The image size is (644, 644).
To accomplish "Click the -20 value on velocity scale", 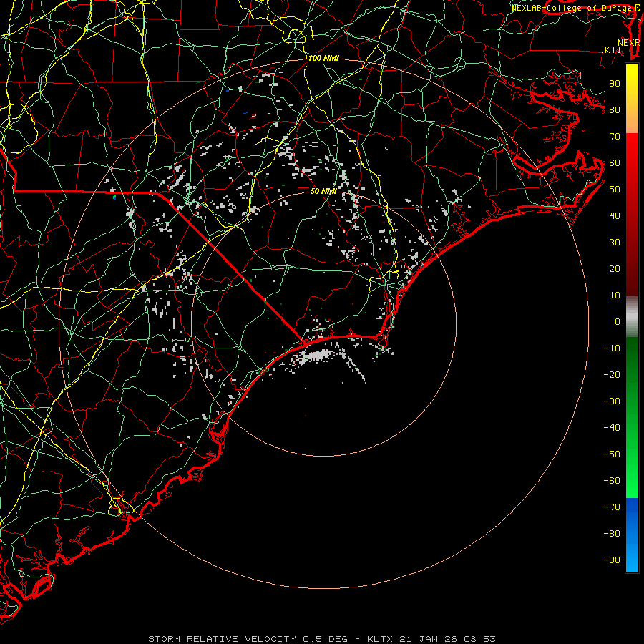I will pyautogui.click(x=612, y=375).
